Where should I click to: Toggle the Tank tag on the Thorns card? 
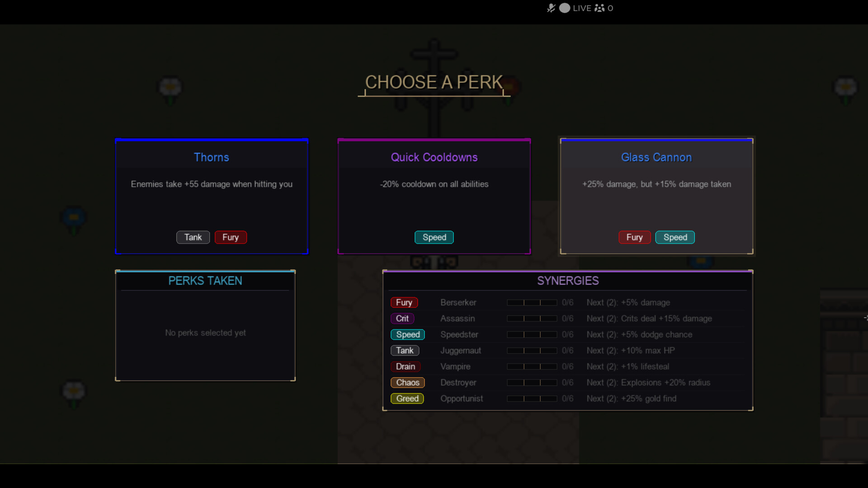coord(193,237)
